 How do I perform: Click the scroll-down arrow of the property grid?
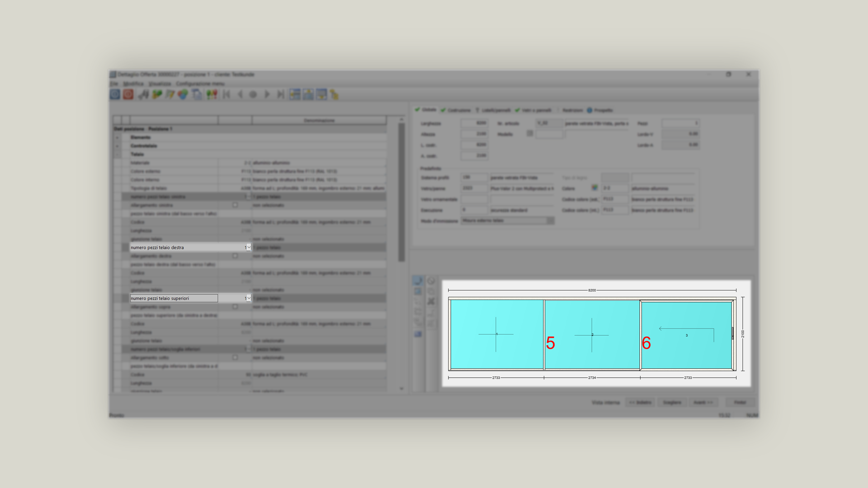pyautogui.click(x=401, y=389)
